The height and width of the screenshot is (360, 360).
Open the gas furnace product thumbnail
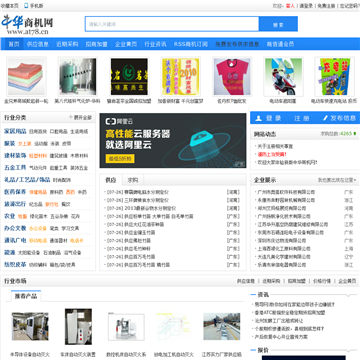pyautogui.click(x=78, y=77)
